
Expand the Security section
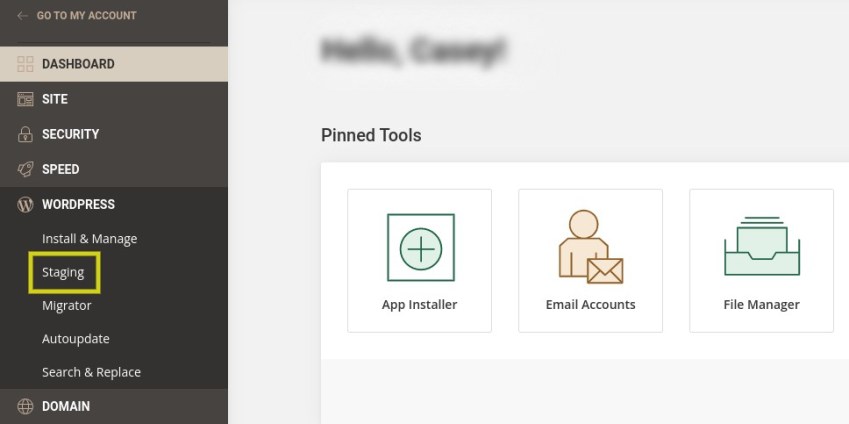(x=70, y=134)
